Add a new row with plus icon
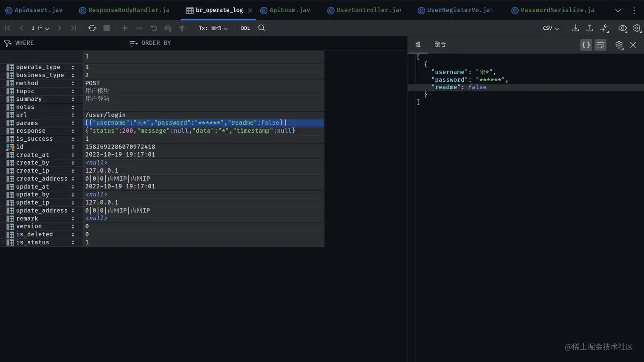Viewport: 644px width, 362px height. point(125,28)
